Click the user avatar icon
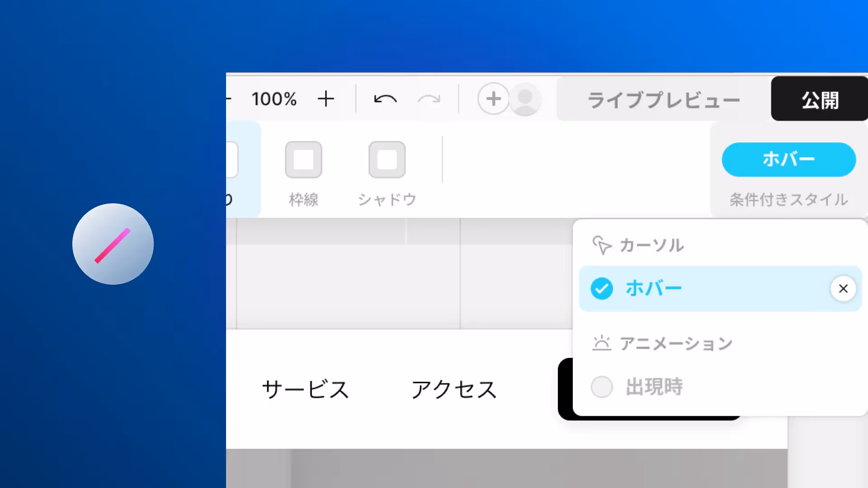868x488 pixels. coord(525,99)
